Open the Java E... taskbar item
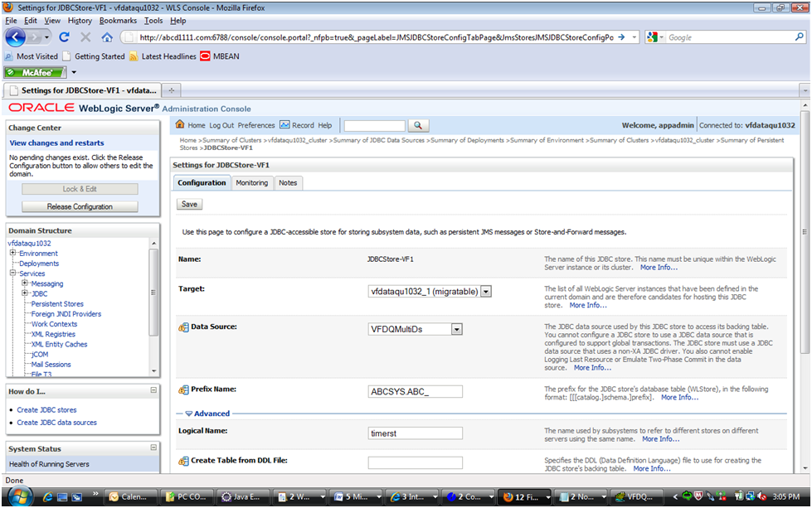Image resolution: width=812 pixels, height=508 pixels. [241, 496]
